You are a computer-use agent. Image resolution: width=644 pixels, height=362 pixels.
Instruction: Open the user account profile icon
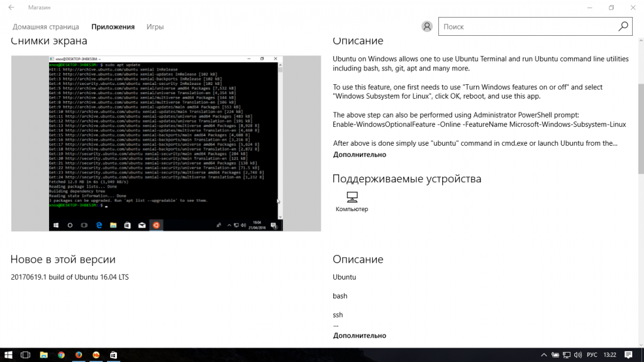click(x=427, y=26)
